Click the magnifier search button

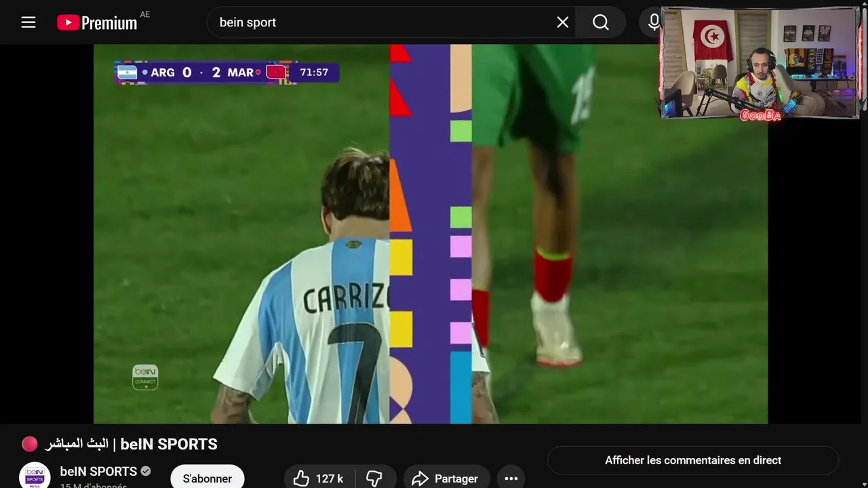tap(601, 22)
